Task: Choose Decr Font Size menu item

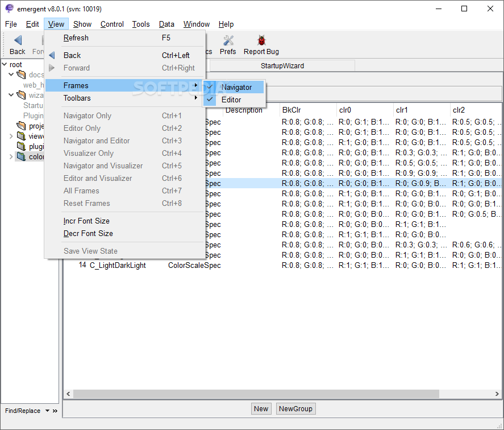Action: click(x=124, y=233)
